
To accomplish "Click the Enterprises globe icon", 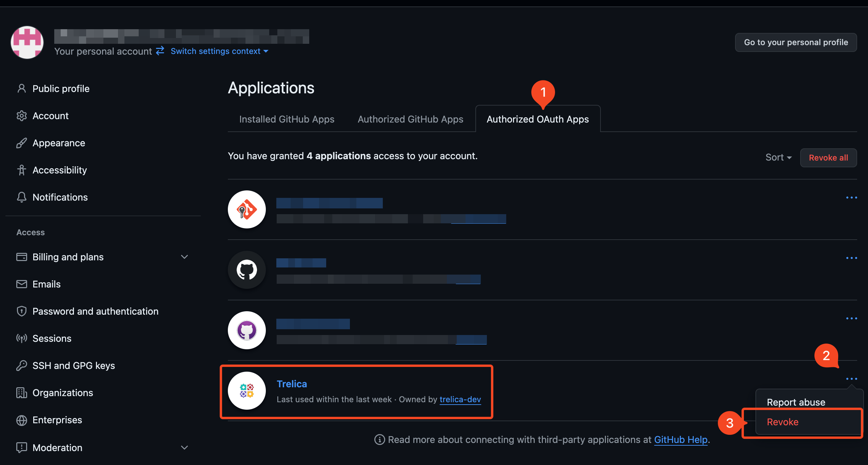I will [x=22, y=420].
